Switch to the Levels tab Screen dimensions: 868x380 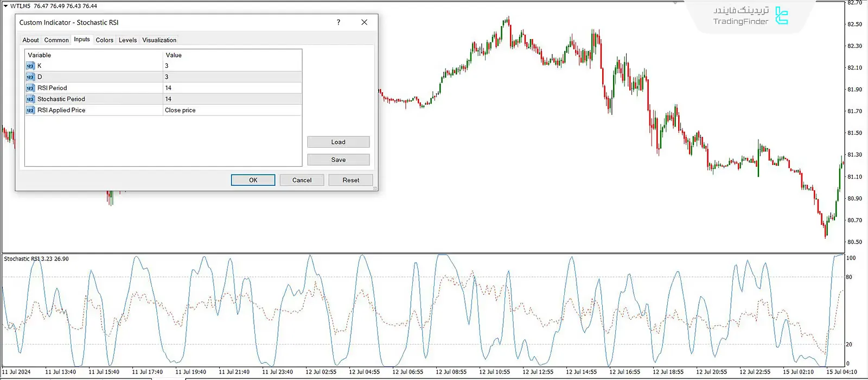(127, 40)
